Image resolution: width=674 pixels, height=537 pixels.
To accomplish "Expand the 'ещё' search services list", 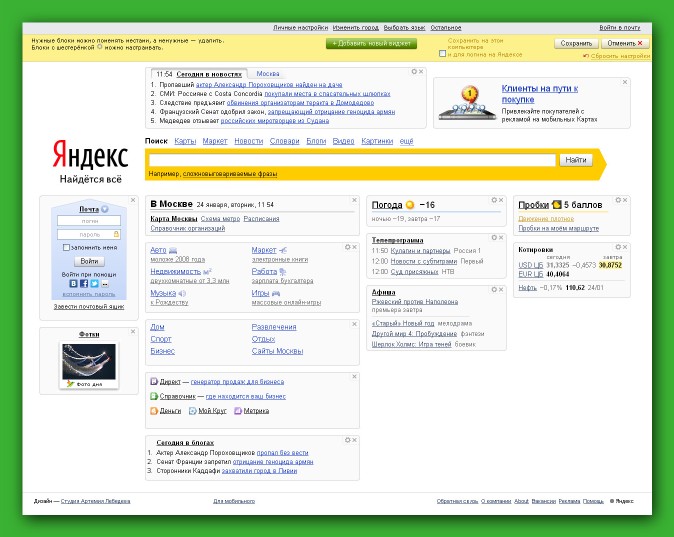I will click(x=406, y=141).
